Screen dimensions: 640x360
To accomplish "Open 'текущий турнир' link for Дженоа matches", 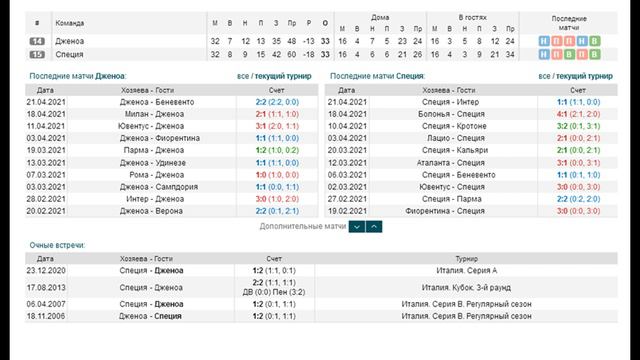I will 283,76.
